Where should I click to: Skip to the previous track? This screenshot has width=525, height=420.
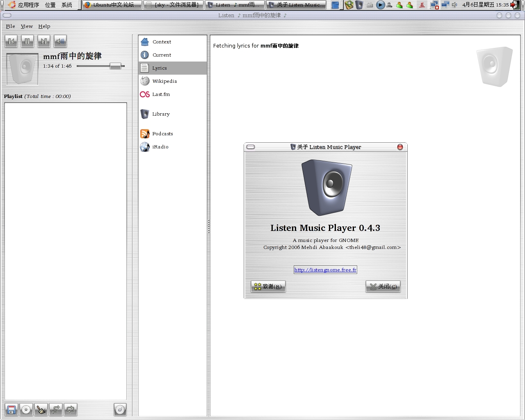(11, 41)
